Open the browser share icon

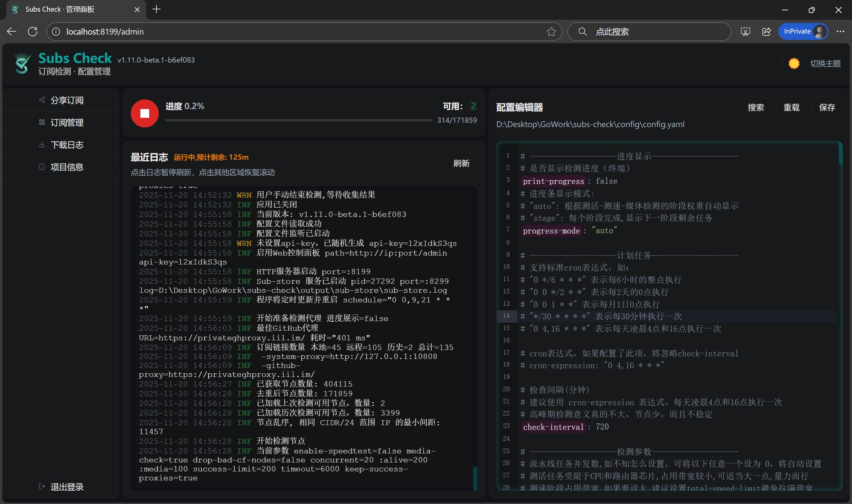pyautogui.click(x=766, y=32)
